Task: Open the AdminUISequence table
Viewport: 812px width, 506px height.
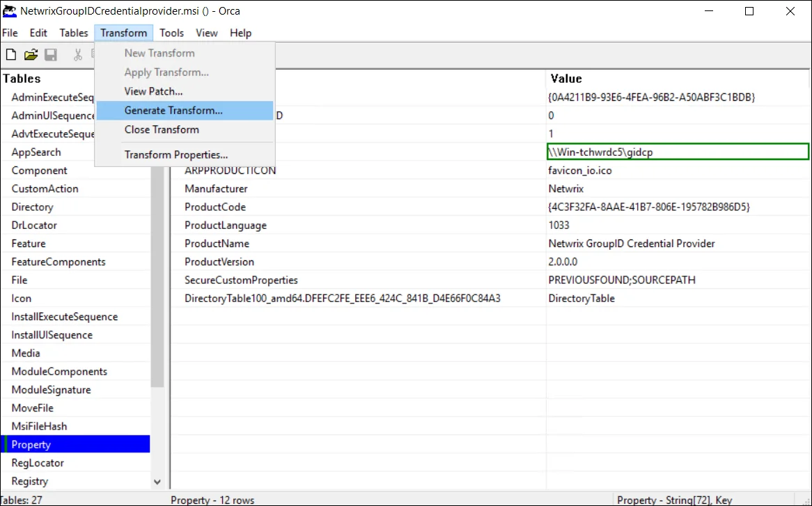Action: tap(52, 116)
